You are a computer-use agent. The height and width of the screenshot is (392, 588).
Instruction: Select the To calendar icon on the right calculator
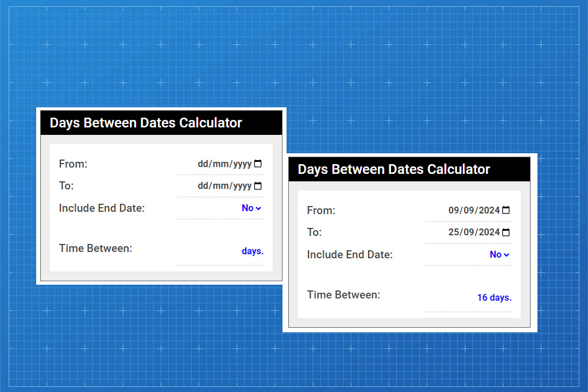coord(505,232)
